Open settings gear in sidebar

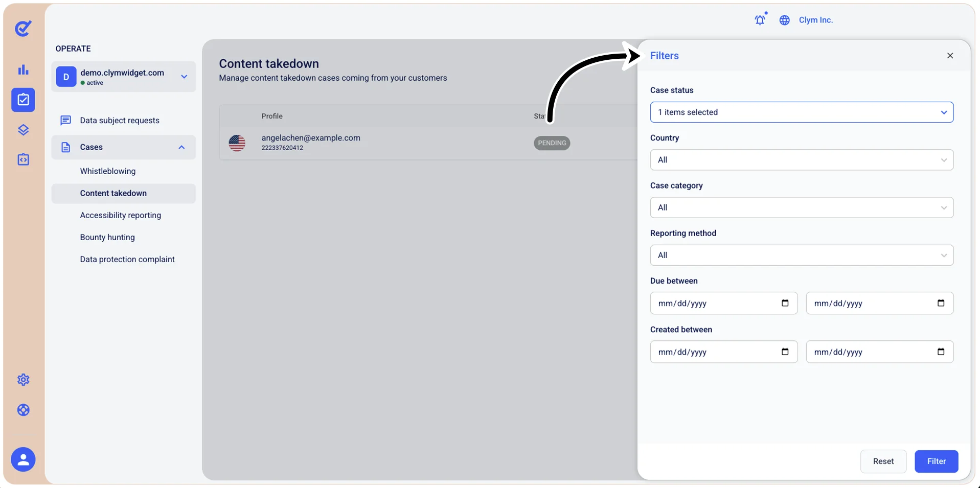23,380
